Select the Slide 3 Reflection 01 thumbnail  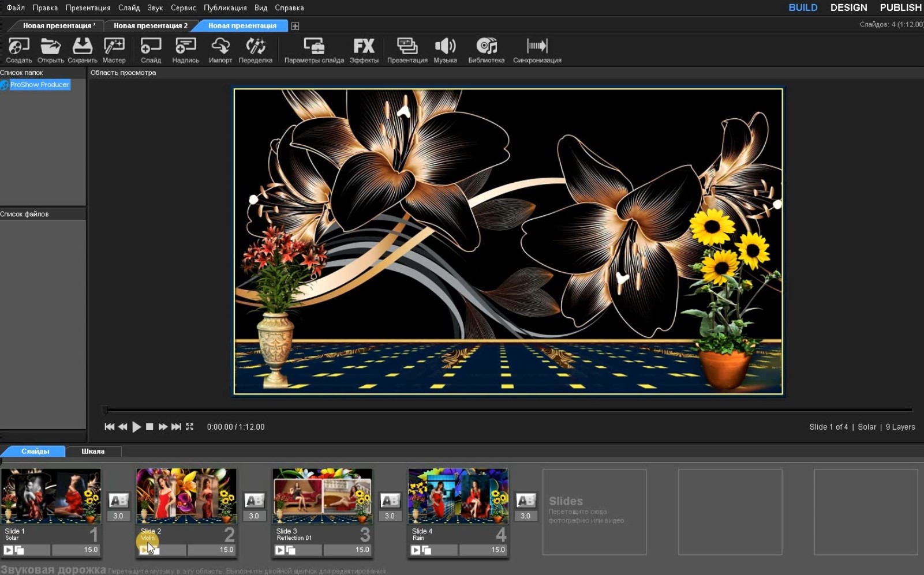322,496
